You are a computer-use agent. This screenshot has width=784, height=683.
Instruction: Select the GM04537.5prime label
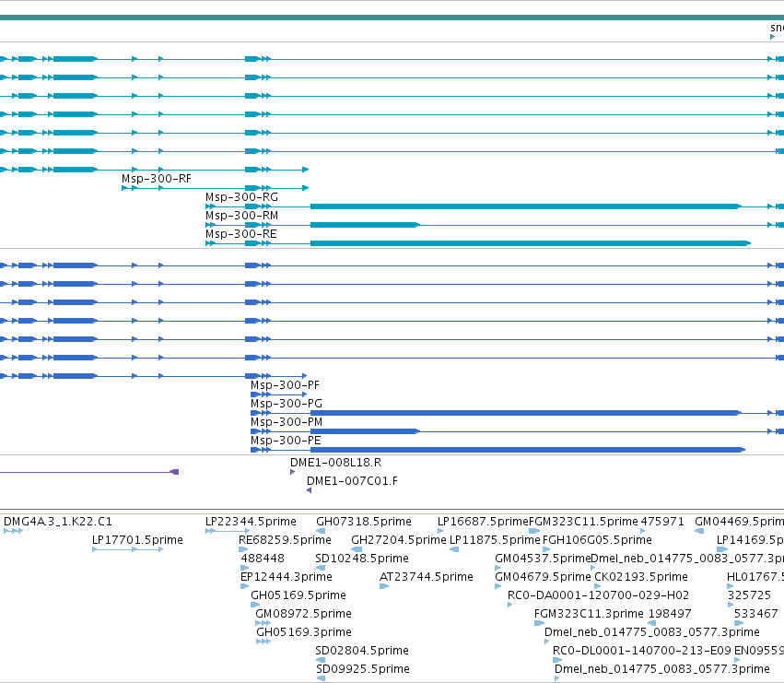[543, 559]
